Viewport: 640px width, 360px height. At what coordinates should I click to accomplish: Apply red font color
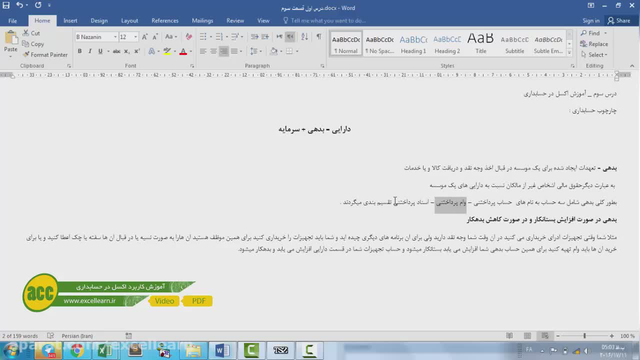(x=183, y=51)
